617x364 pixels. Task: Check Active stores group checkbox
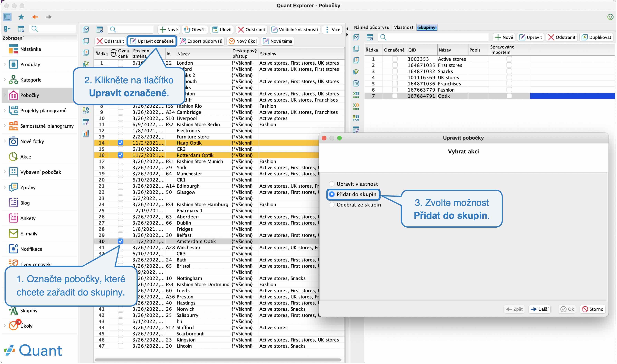pos(395,59)
